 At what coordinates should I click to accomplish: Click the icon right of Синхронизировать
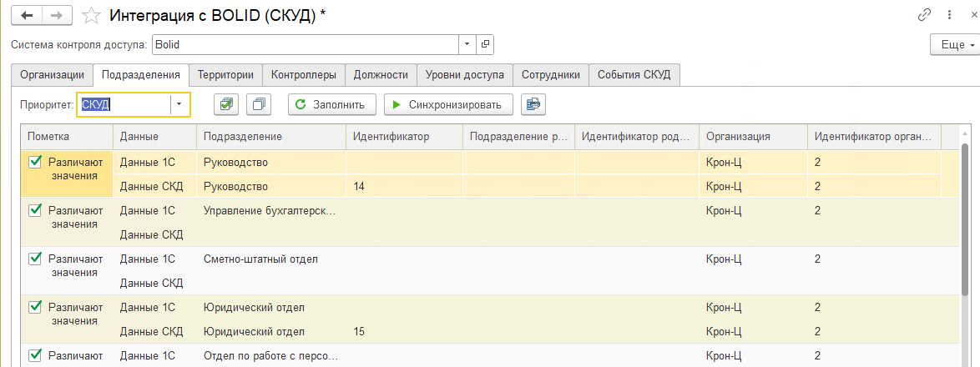533,104
